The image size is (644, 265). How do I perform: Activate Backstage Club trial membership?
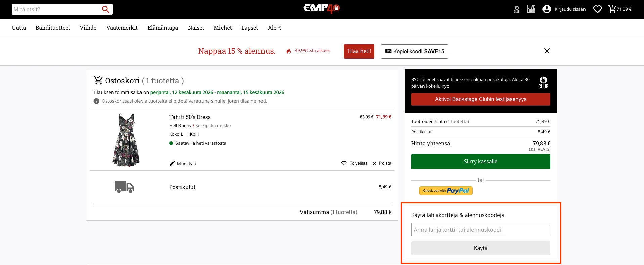[481, 99]
